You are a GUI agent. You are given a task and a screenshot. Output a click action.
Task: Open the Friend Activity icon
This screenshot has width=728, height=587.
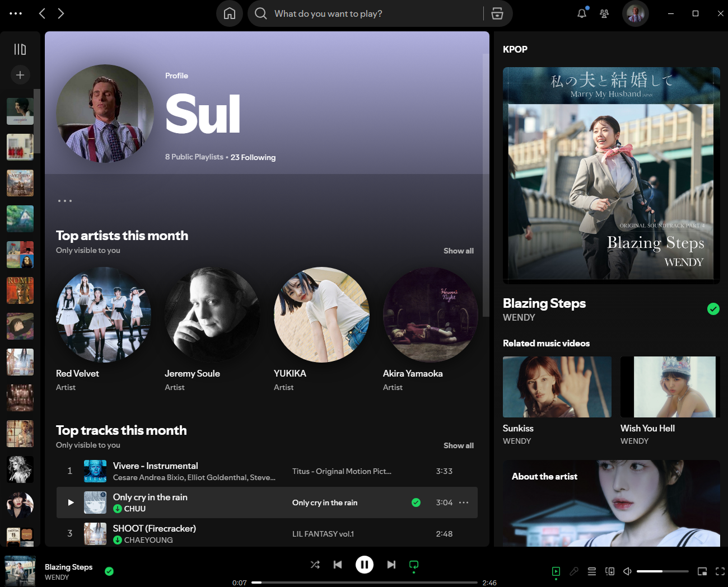[x=604, y=13]
